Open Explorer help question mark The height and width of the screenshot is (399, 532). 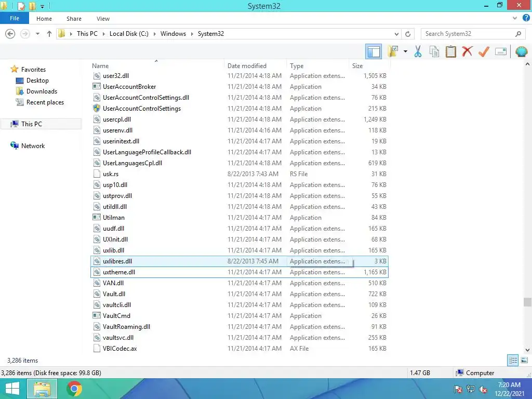click(526, 18)
